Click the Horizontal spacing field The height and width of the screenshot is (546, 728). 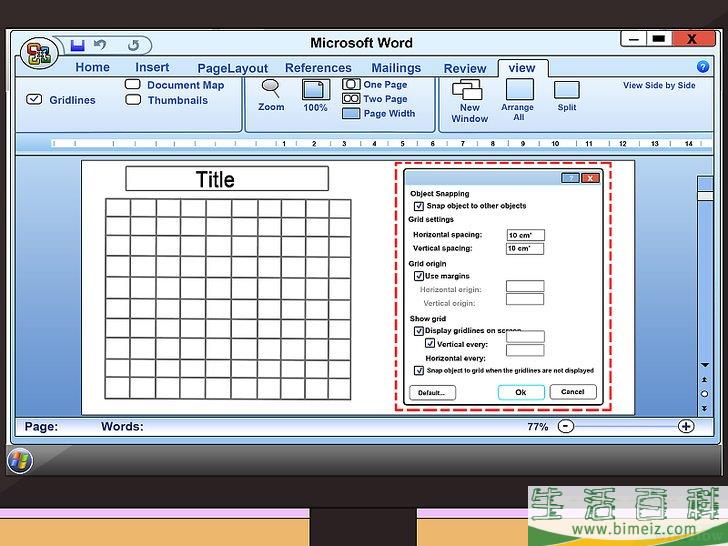(525, 235)
